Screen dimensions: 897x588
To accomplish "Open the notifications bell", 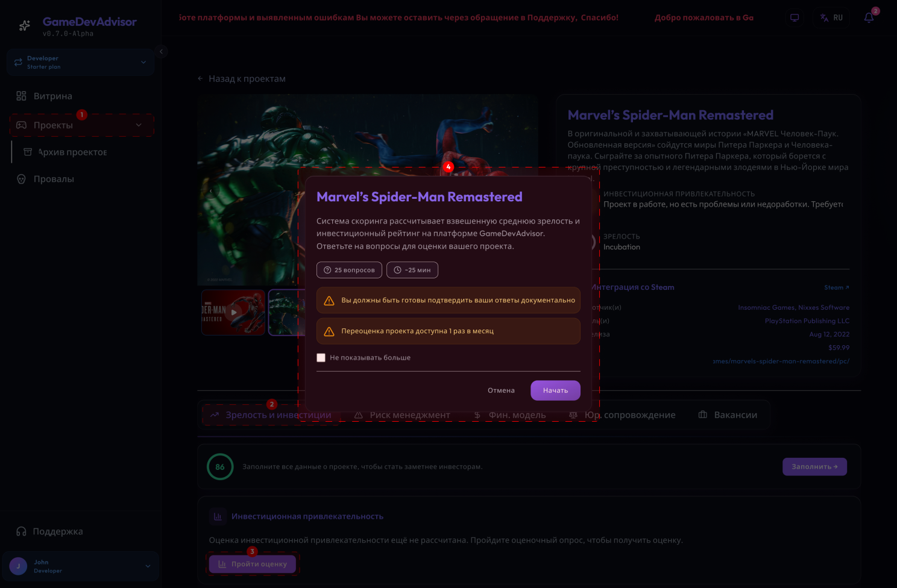I will tap(869, 17).
